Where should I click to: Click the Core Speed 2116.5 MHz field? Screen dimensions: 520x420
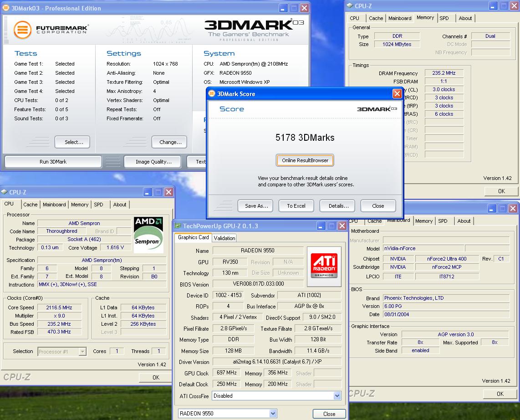[59, 307]
